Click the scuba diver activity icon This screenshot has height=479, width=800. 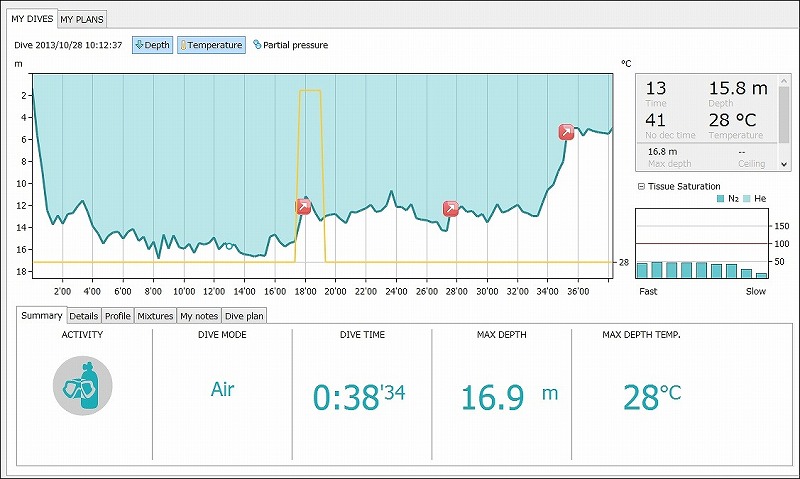coord(82,385)
